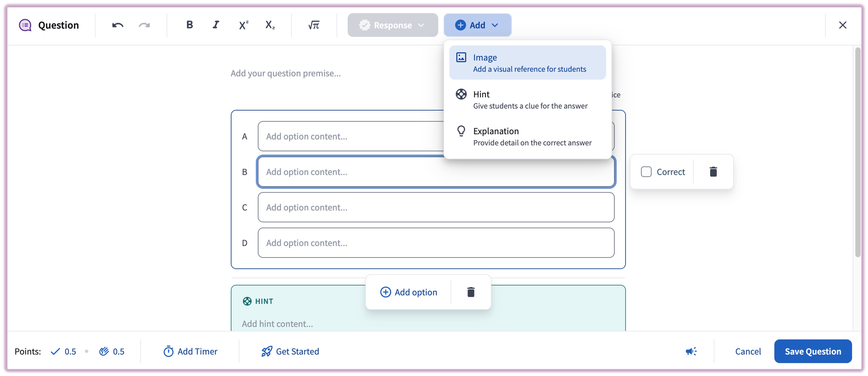Apply bold formatting

(189, 25)
